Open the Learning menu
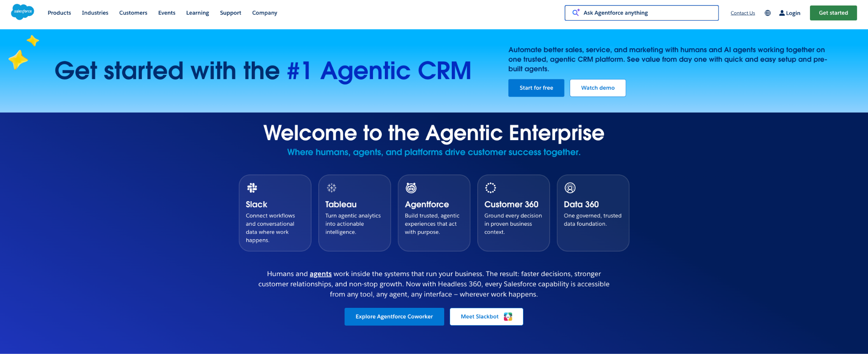868x354 pixels. click(x=198, y=13)
